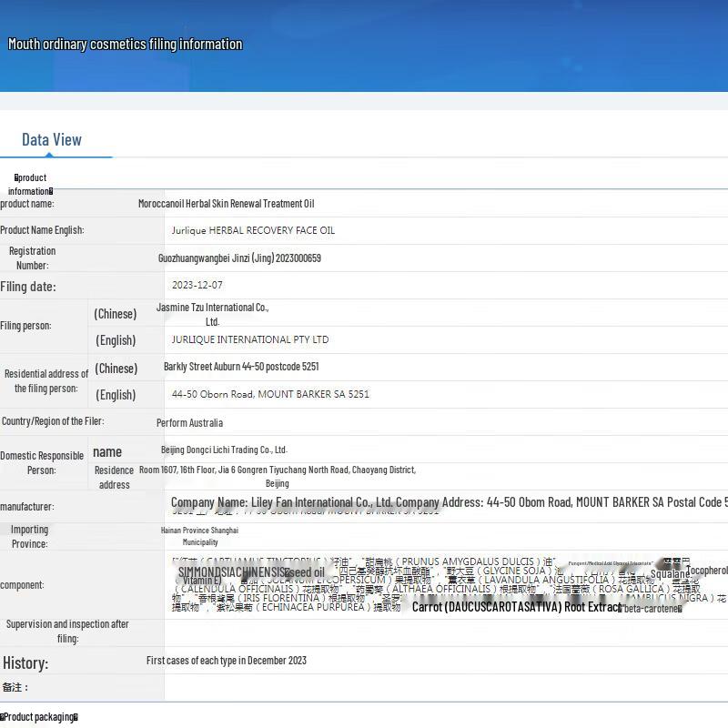Image resolution: width=728 pixels, height=728 pixels.
Task: Click the manufacturer Company Name row text
Action: point(446,502)
